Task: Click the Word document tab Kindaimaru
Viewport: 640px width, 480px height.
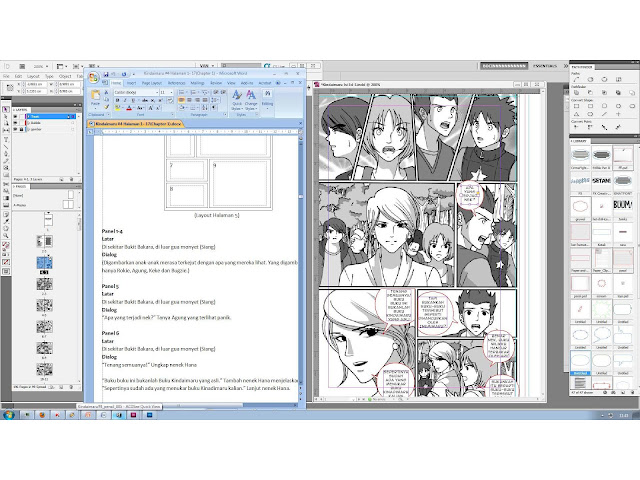Action: [136, 123]
